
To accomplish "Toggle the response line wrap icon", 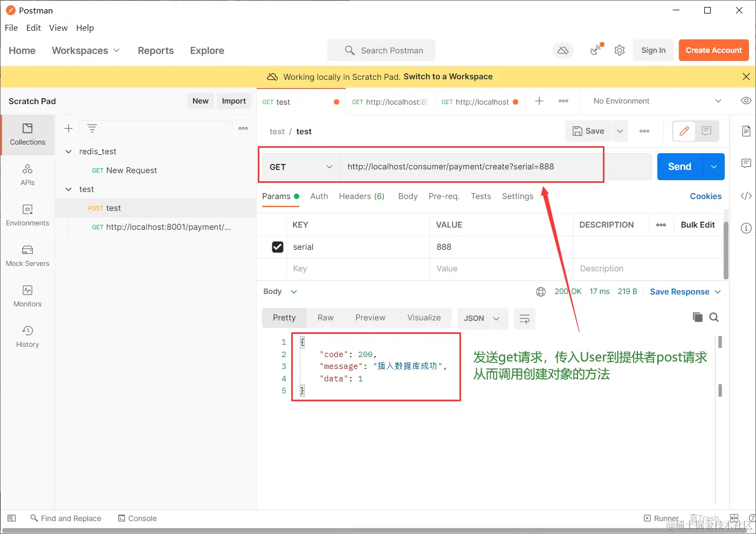I will [525, 319].
